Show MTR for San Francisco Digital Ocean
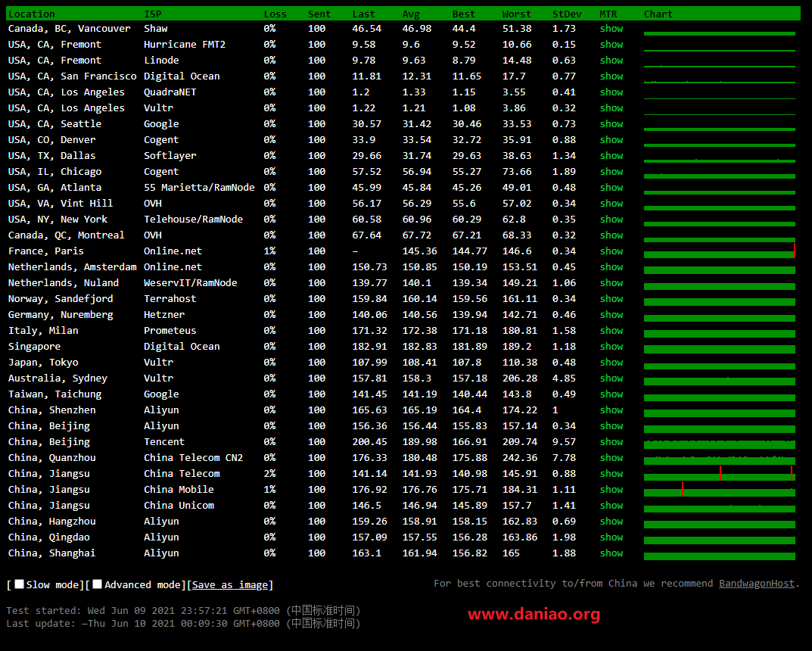 click(x=611, y=76)
